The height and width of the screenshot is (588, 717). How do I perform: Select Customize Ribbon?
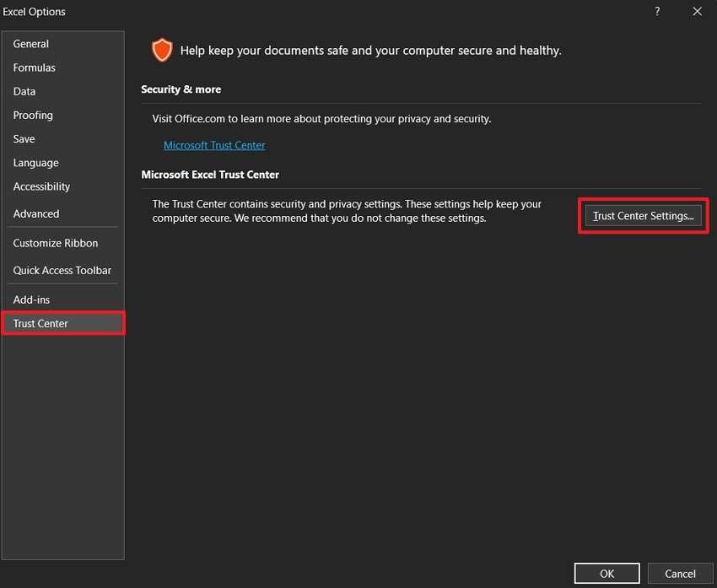[62, 243]
